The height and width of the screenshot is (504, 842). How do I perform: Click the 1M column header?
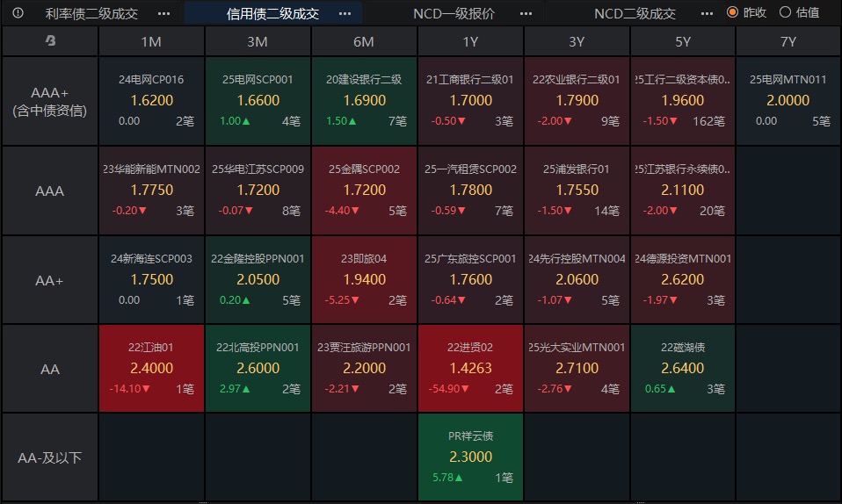[151, 41]
